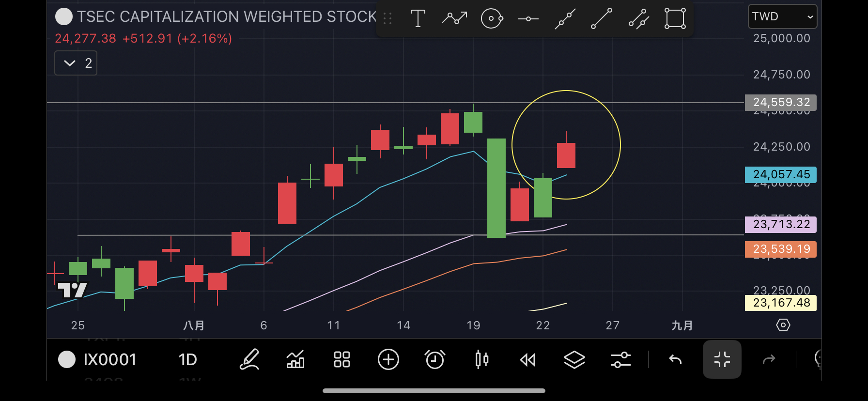Open IX0001 symbol search
Viewport: 868px width, 401px height.
click(x=98, y=359)
